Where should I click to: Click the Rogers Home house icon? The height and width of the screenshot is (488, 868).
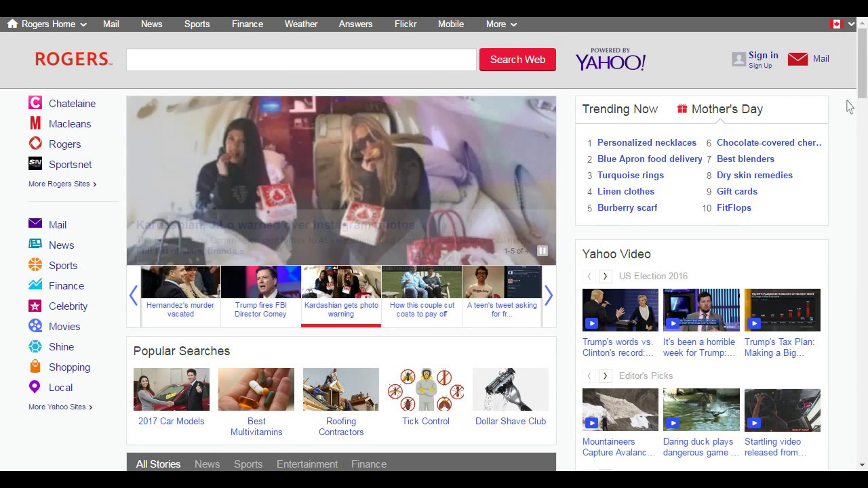tap(12, 24)
